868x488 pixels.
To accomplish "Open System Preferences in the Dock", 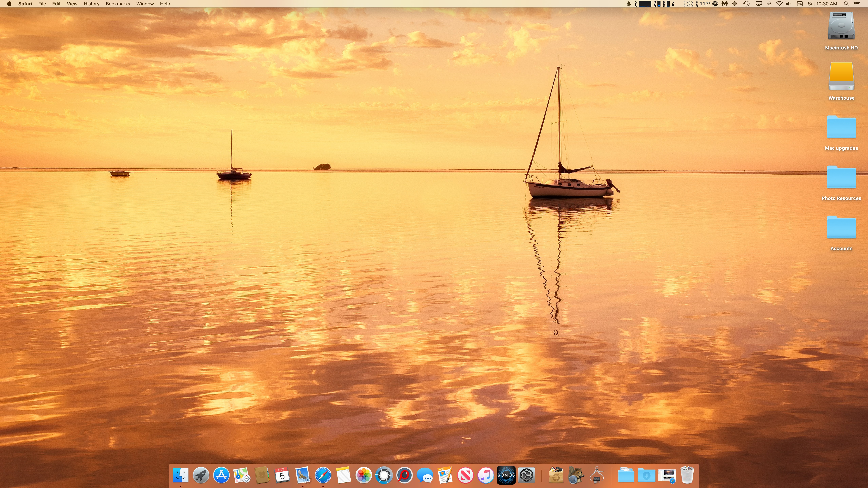I will click(526, 475).
